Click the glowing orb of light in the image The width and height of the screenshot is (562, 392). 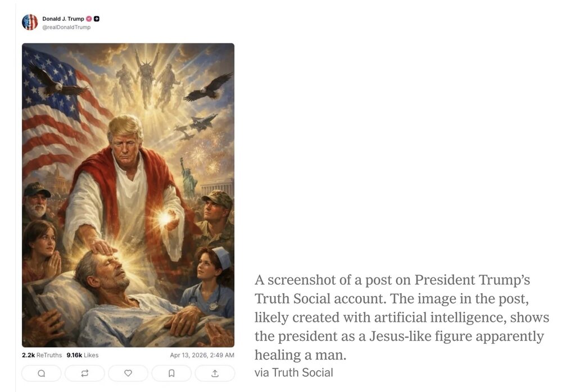click(165, 219)
